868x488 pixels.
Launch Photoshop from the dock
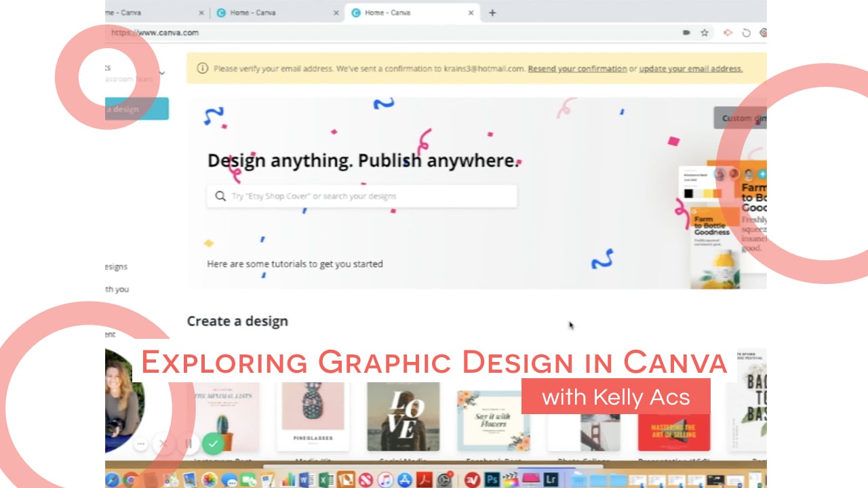492,480
